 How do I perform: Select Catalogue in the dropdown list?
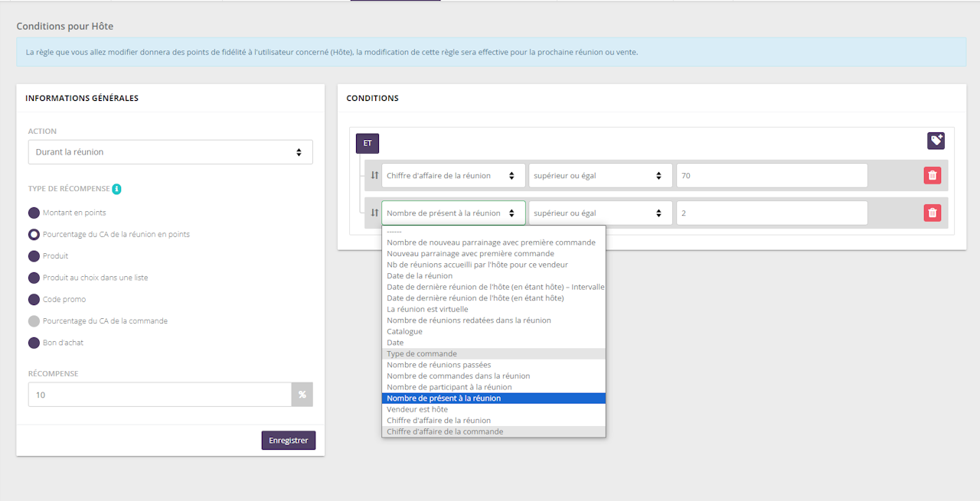404,331
